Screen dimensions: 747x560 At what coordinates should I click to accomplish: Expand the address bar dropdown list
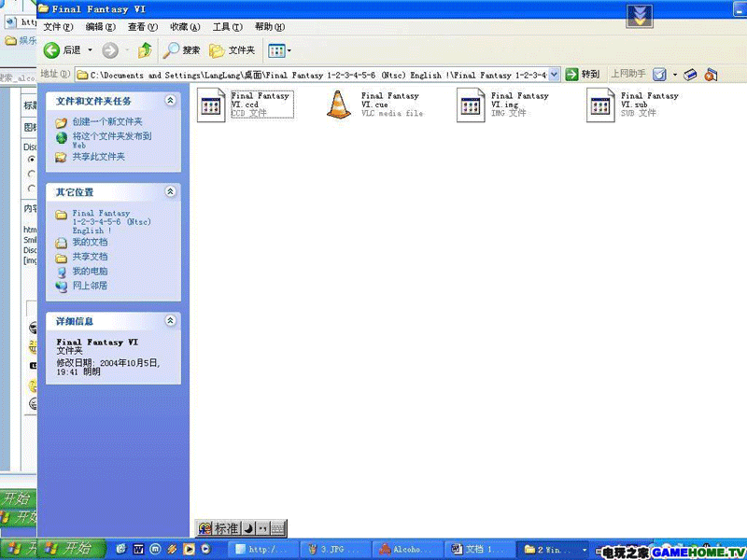(554, 75)
